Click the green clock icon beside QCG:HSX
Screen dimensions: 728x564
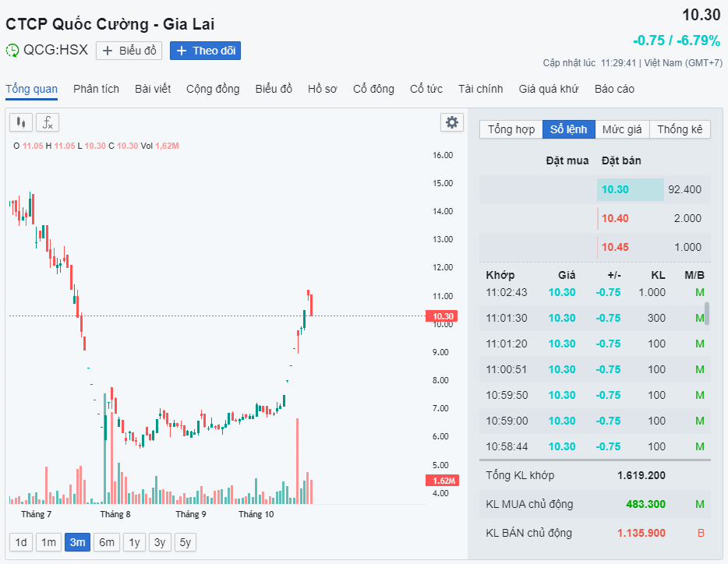[x=12, y=51]
